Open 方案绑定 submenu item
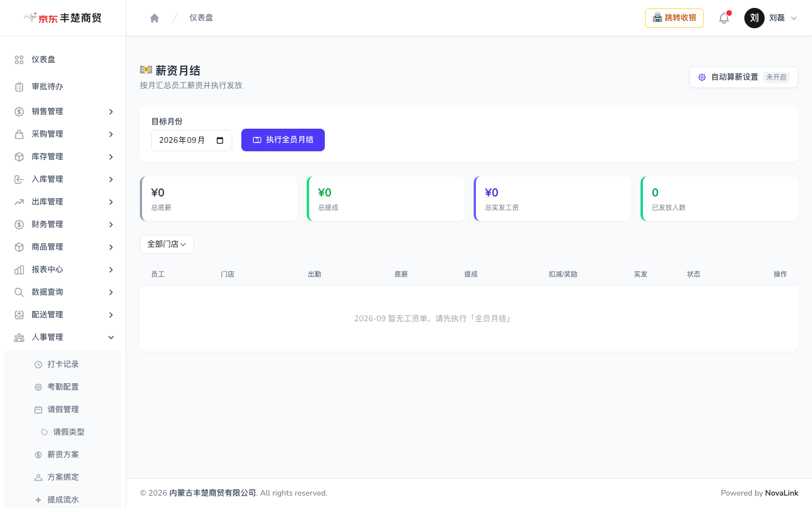812x508 pixels. 63,477
